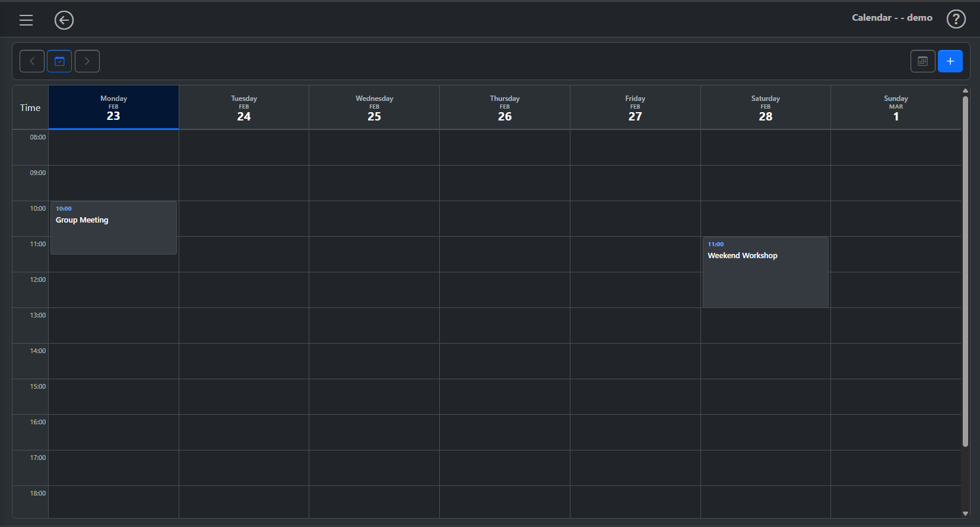The width and height of the screenshot is (980, 527).
Task: Click the circular back arrow icon
Action: [64, 20]
